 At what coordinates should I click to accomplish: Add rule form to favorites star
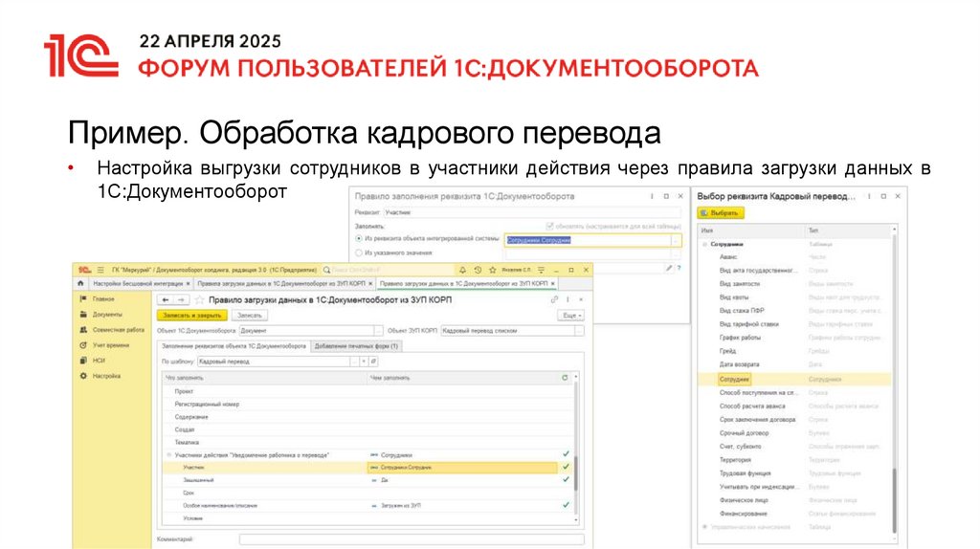click(x=199, y=300)
